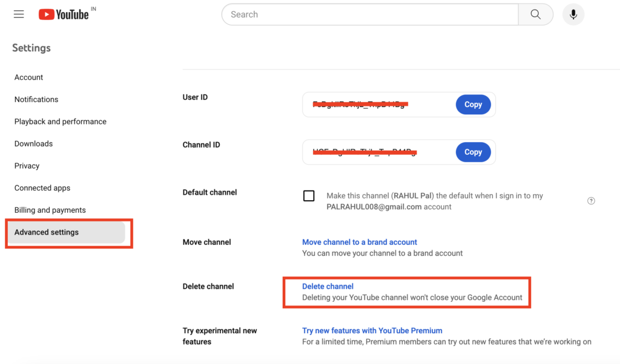Open the default channel help tooltip
The height and width of the screenshot is (364, 620).
point(591,200)
